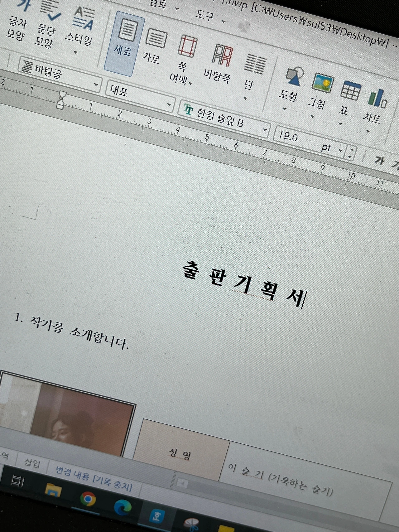This screenshot has width=399, height=532.
Task: Open Task View on the Windows taskbar
Action: [17, 481]
